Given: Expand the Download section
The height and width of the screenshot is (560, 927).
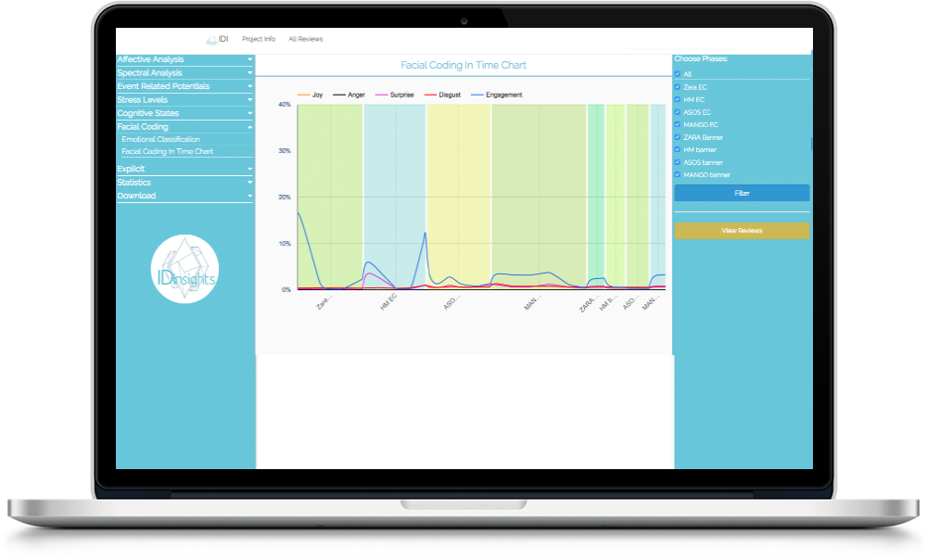Looking at the screenshot, I should 184,196.
